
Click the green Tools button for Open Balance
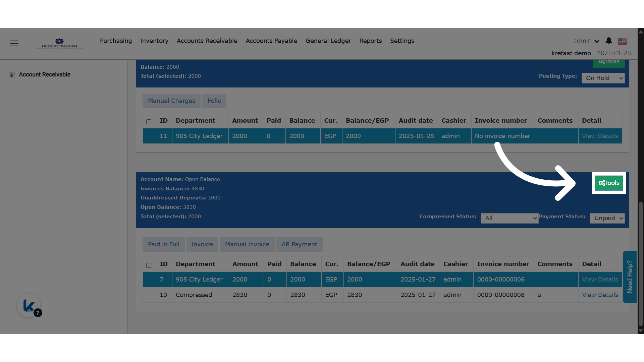coord(609,183)
